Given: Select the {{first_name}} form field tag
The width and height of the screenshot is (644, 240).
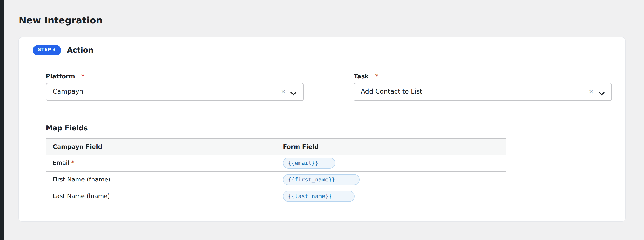Looking at the screenshot, I should 321,180.
